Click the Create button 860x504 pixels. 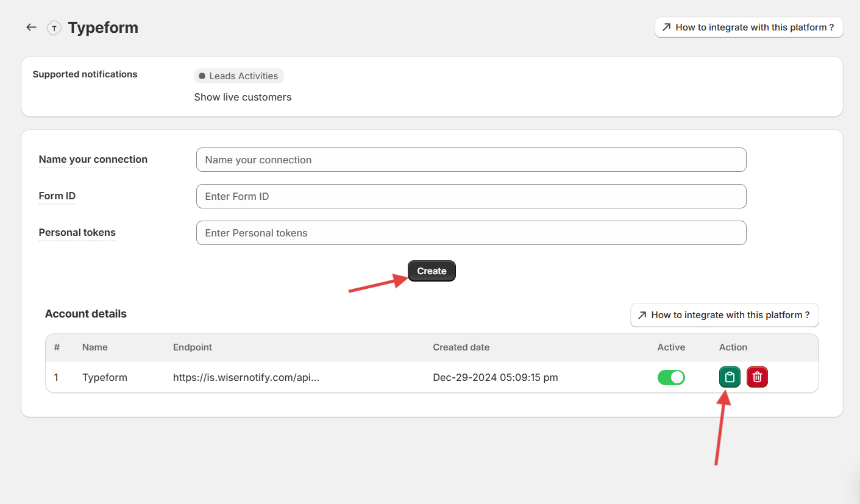pos(432,271)
